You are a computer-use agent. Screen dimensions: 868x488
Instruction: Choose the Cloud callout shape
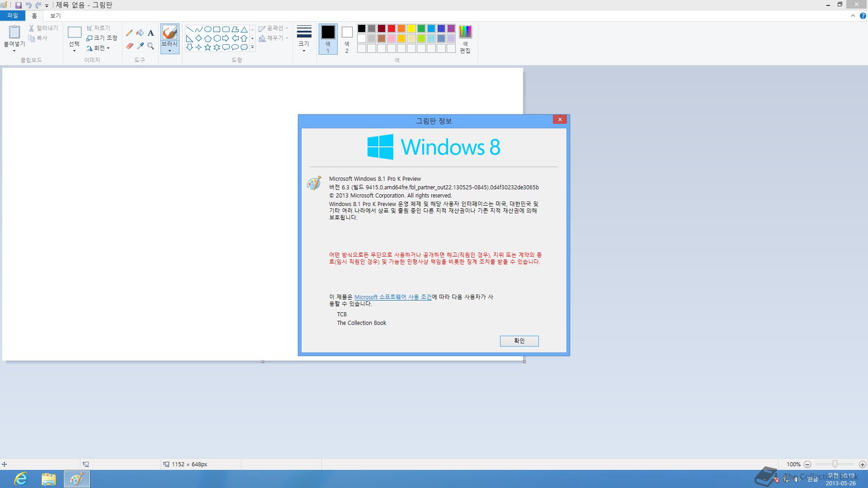click(244, 47)
